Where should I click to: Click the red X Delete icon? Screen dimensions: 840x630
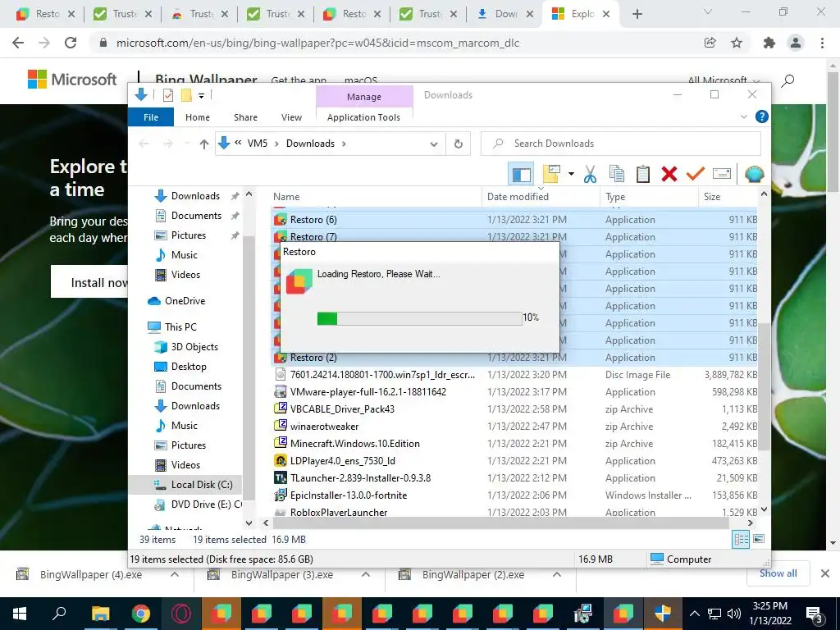tap(669, 174)
